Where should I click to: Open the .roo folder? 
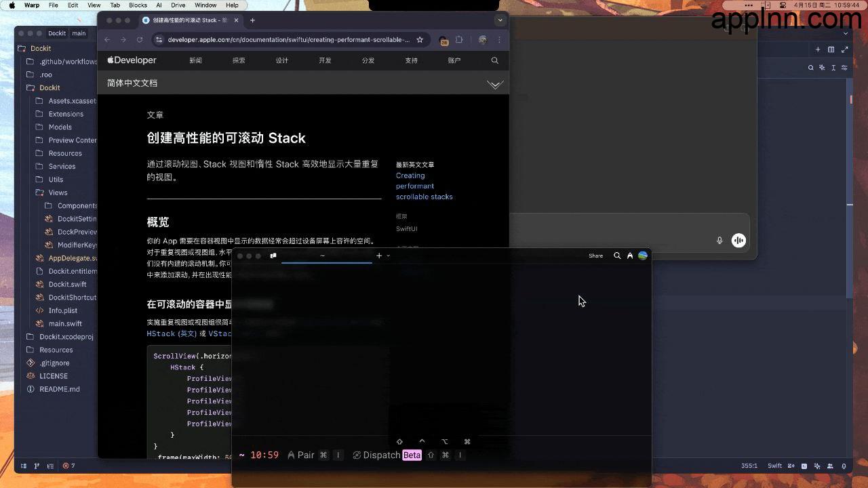(x=45, y=75)
